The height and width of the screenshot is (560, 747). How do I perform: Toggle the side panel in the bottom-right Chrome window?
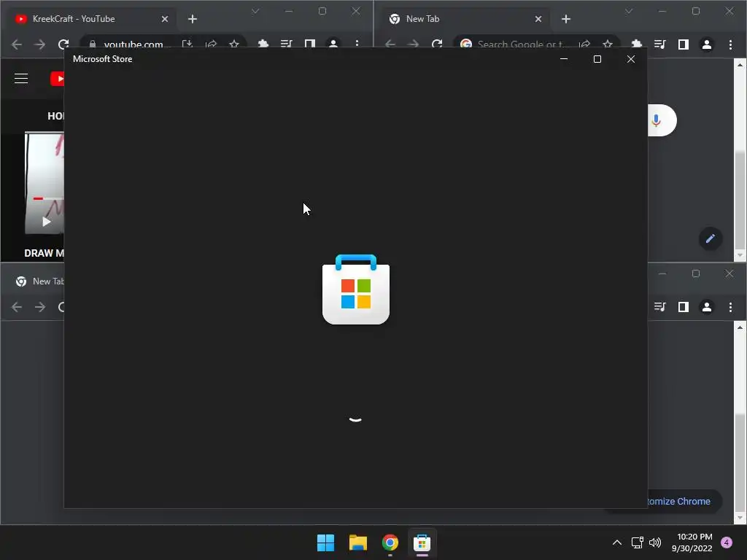click(x=683, y=307)
